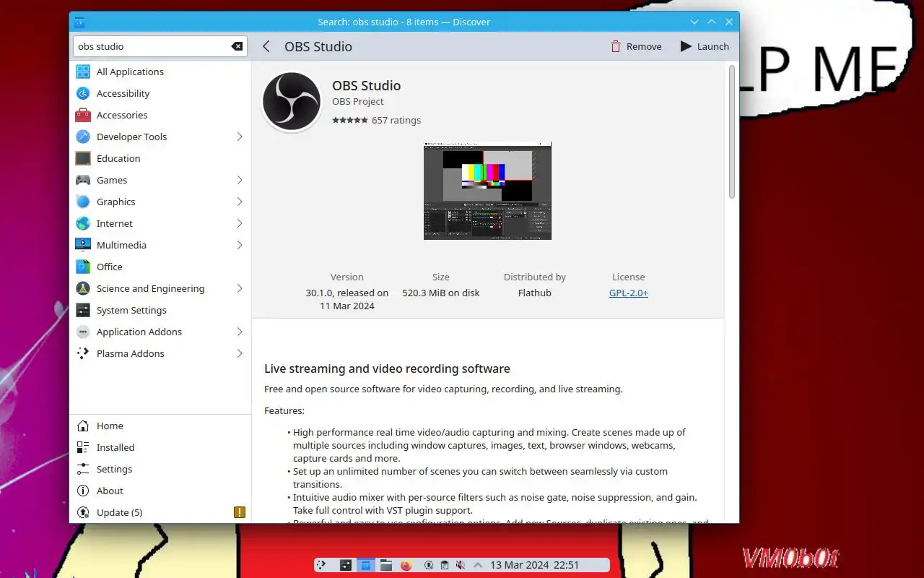Open System Settings from the taskbar
Image resolution: width=924 pixels, height=578 pixels.
click(x=346, y=565)
